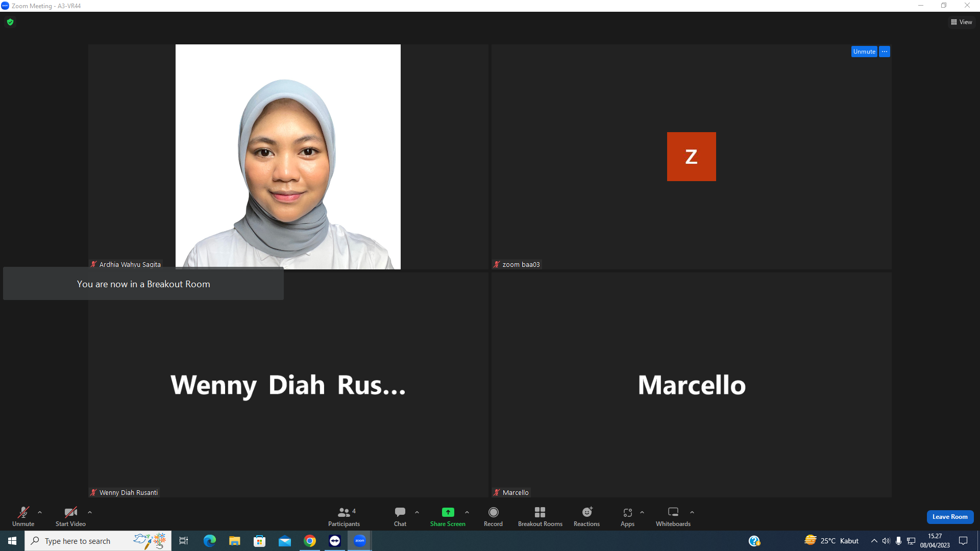Select Ardhia Wahyu Sagita's video thumbnail
Screen dimensions: 980x551
[288, 157]
